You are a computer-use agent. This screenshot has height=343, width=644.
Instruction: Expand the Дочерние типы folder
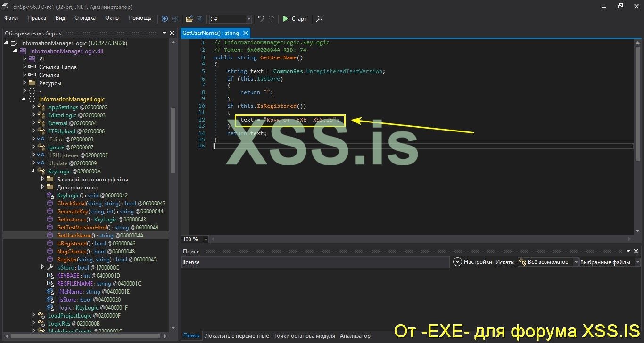coord(42,187)
